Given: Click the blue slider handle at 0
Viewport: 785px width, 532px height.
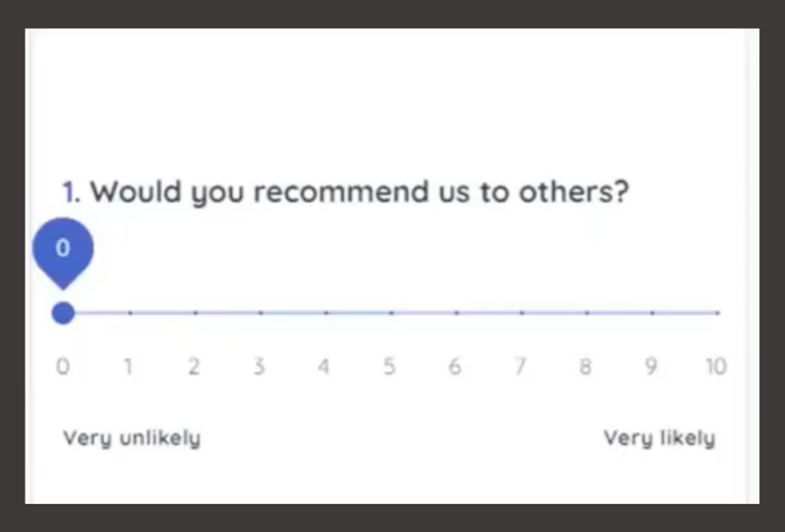Looking at the screenshot, I should tap(63, 313).
